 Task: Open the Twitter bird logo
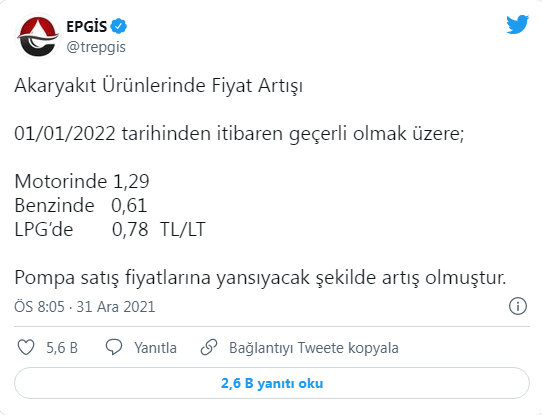coord(517,25)
